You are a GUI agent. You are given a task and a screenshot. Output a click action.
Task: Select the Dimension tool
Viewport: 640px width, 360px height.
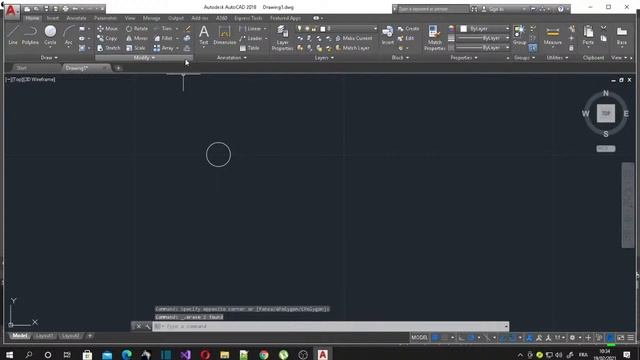click(x=224, y=35)
